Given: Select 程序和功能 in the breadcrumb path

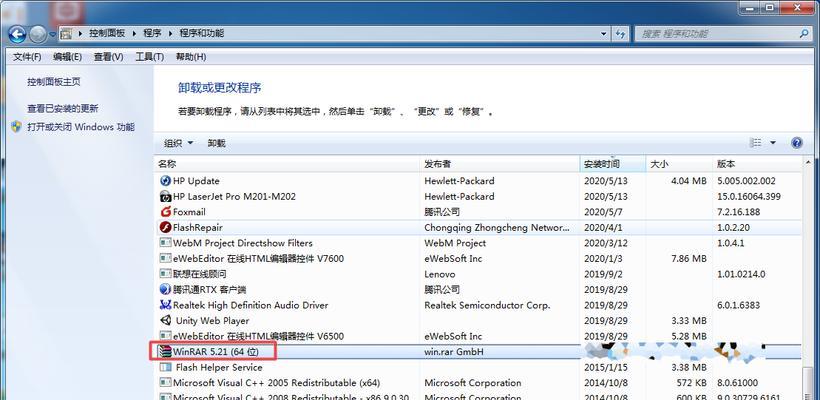Looking at the screenshot, I should point(202,33).
